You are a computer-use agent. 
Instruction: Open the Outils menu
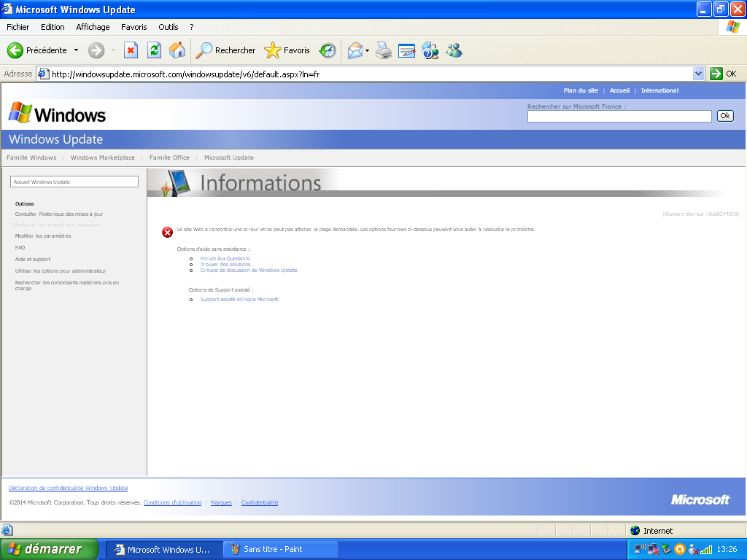[169, 27]
